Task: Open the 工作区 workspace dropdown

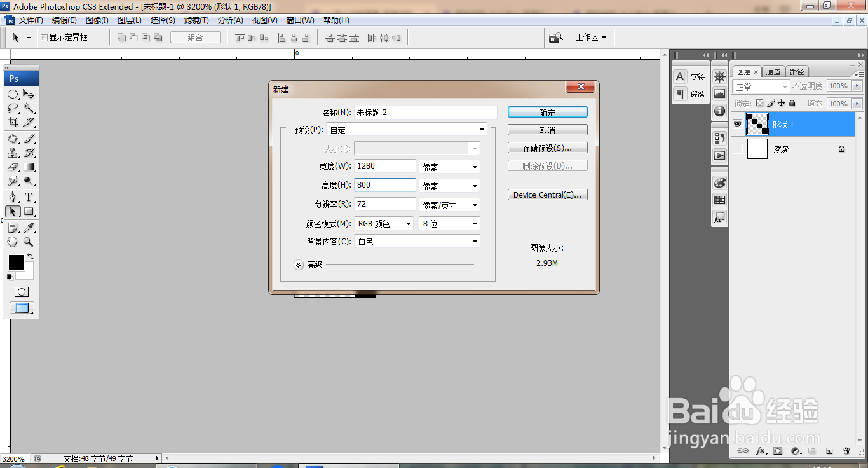Action: [x=591, y=38]
